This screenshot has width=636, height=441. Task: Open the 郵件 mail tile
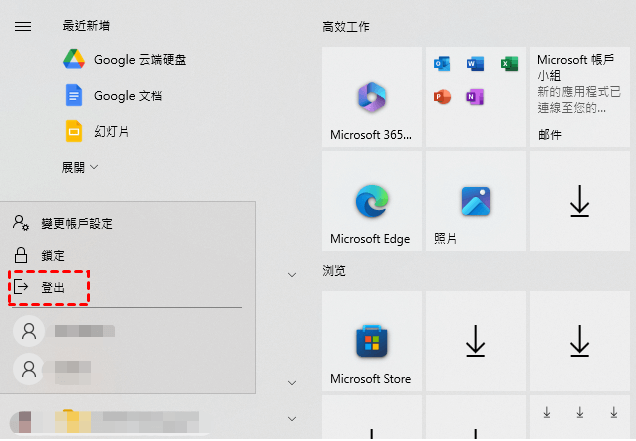(580, 97)
